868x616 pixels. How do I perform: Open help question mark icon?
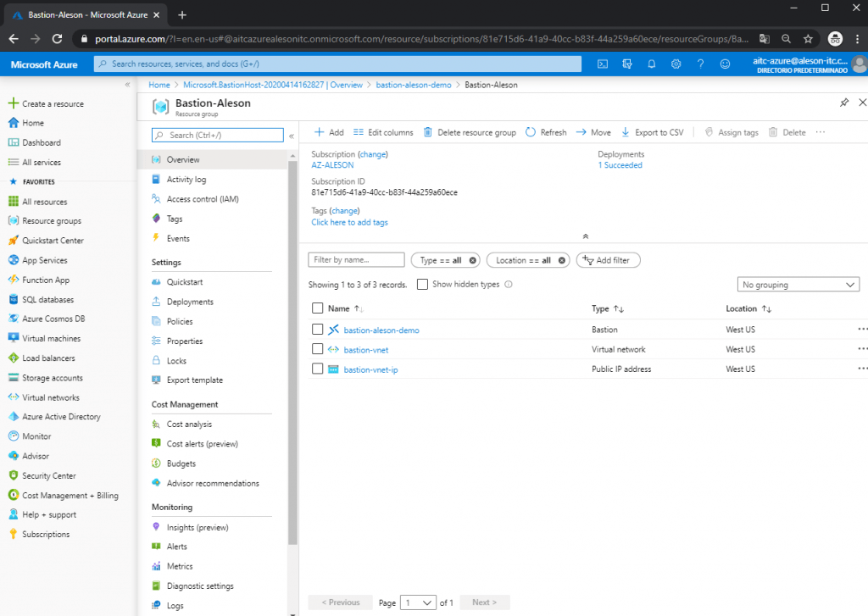pos(700,64)
